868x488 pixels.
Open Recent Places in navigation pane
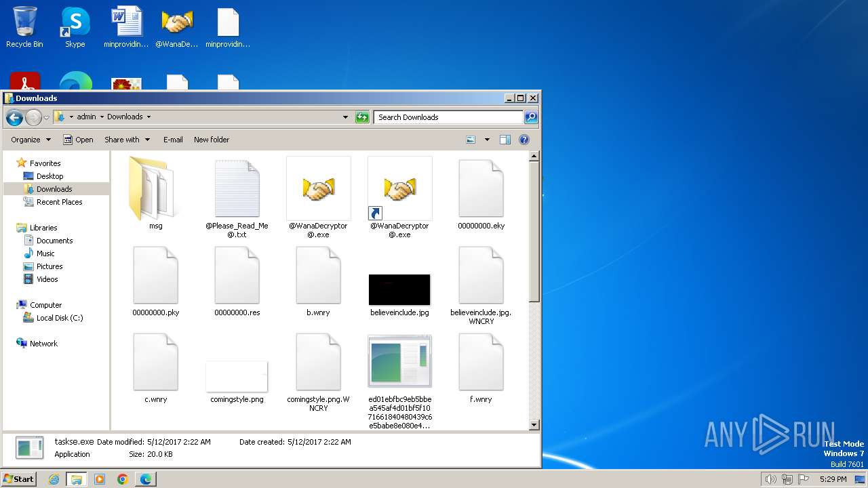[x=53, y=202]
